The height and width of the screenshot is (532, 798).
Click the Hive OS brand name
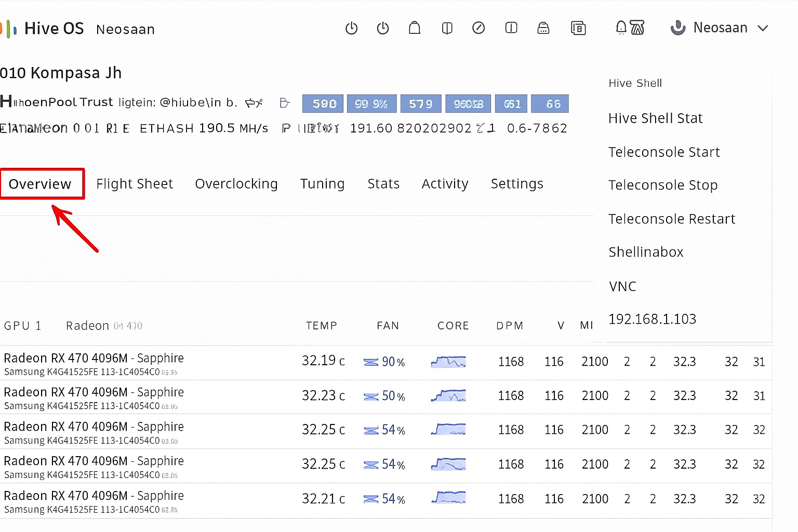(x=54, y=29)
